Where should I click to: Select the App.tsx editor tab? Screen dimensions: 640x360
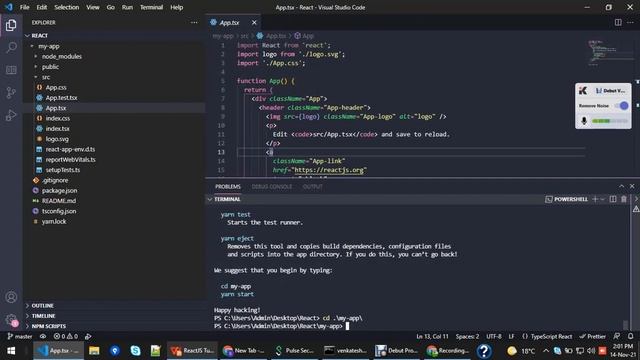[229, 22]
